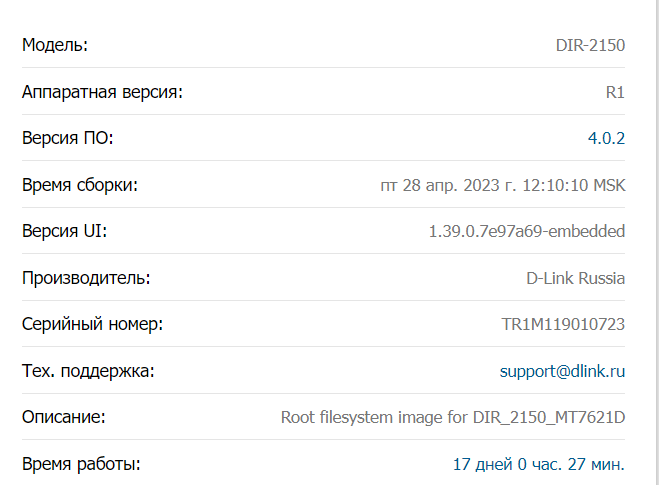This screenshot has width=659, height=485.
Task: Click the R1 hardware version value
Action: (x=615, y=92)
